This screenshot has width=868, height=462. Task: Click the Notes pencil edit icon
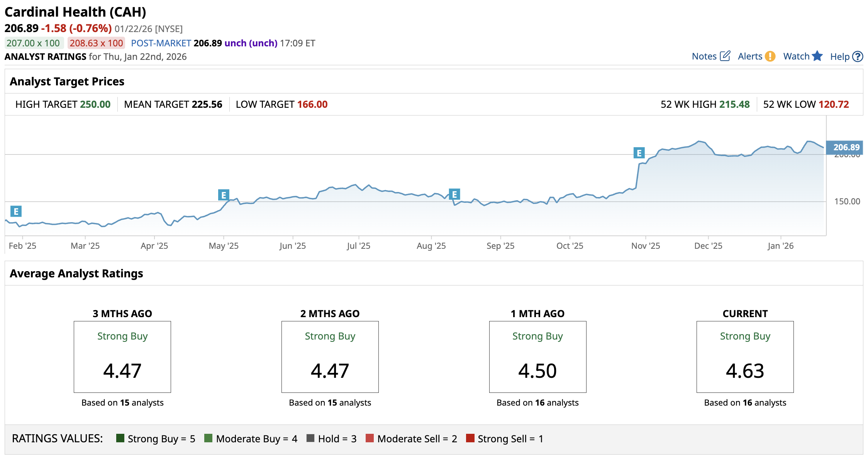[725, 56]
